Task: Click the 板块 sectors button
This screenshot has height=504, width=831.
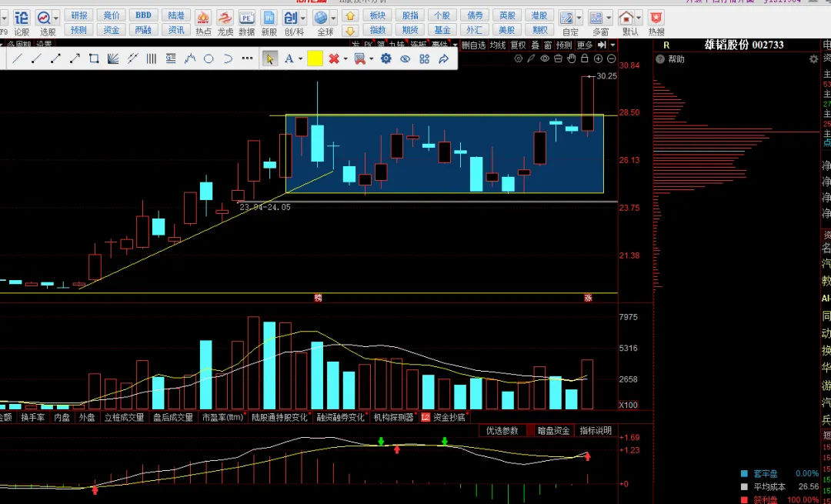Action: pos(377,15)
